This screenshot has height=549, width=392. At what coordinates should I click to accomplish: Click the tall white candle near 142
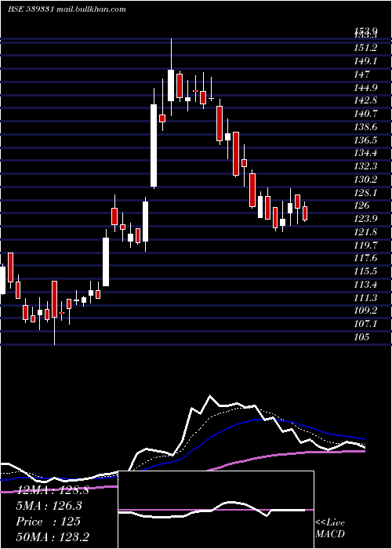154,145
